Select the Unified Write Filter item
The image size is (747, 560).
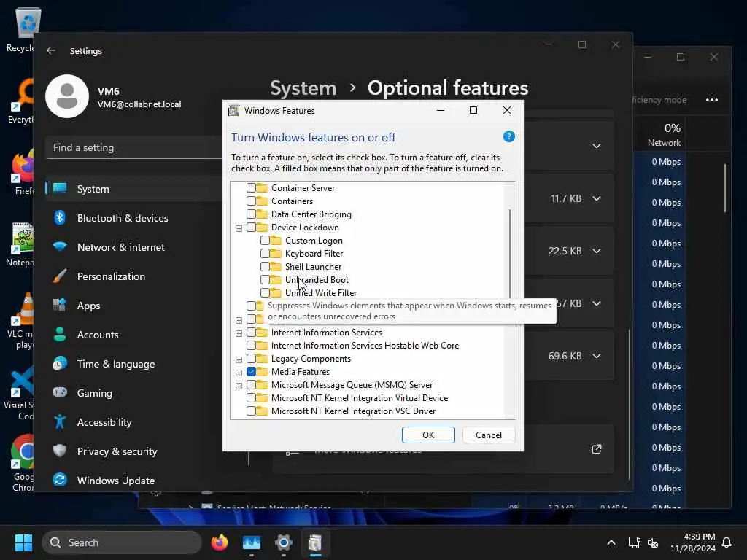point(321,293)
